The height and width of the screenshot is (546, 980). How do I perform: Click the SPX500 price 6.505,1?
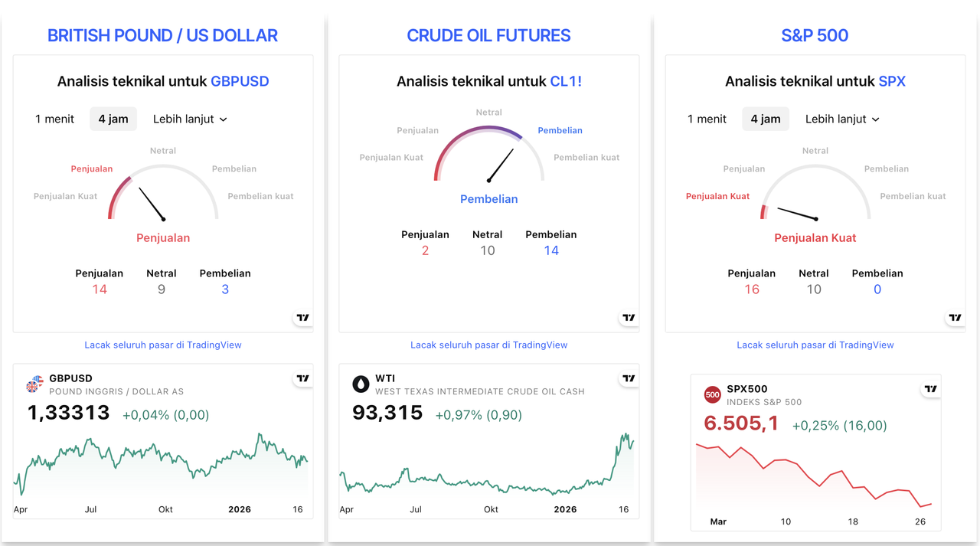point(741,423)
